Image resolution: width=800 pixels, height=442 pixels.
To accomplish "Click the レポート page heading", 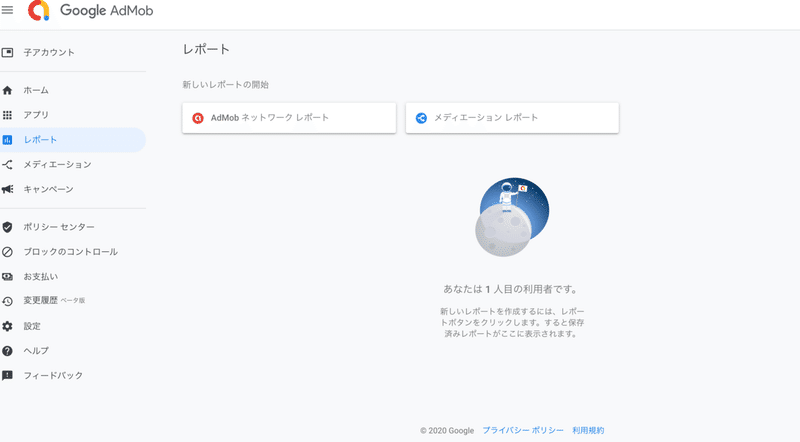I will click(x=206, y=50).
